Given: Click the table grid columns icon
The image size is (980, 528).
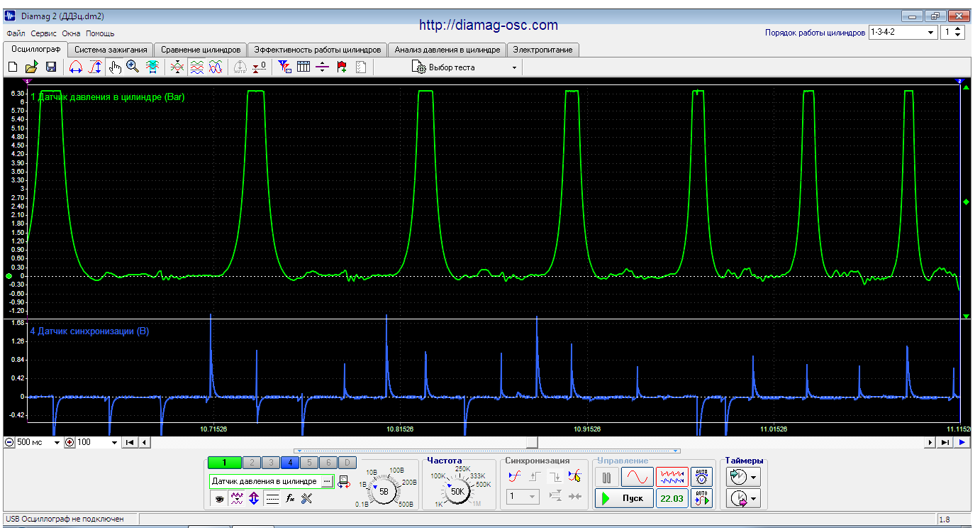Looking at the screenshot, I should tap(304, 67).
